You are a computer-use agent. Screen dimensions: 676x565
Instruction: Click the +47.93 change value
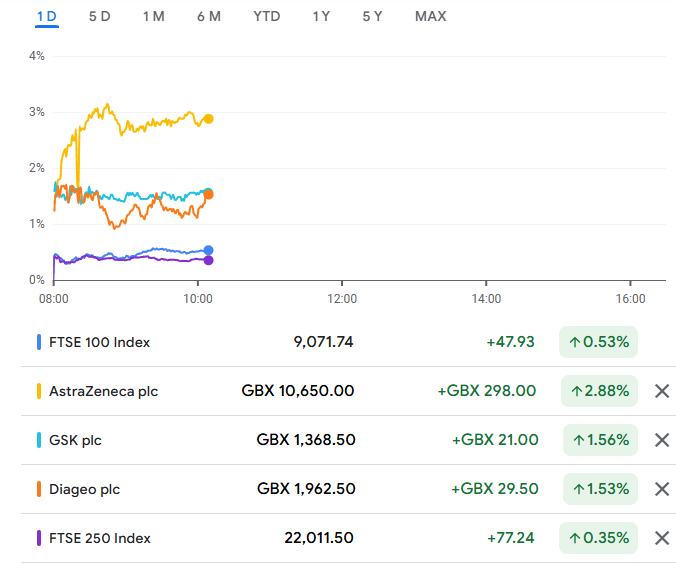510,342
